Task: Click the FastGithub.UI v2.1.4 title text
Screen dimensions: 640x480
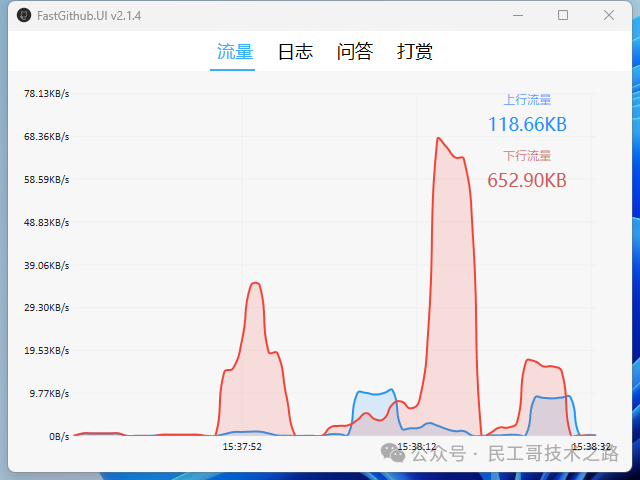Action: [89, 16]
